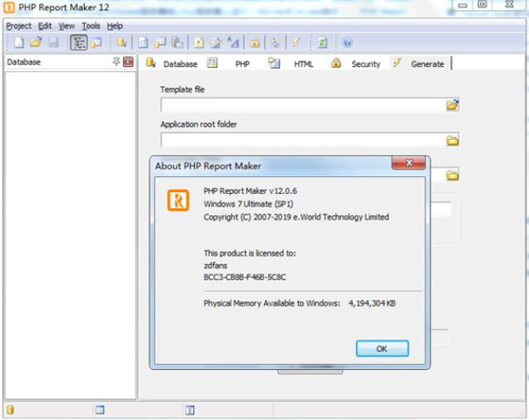Viewport: 529px width, 420px height.
Task: Click the New Project toolbar icon
Action: coord(19,42)
